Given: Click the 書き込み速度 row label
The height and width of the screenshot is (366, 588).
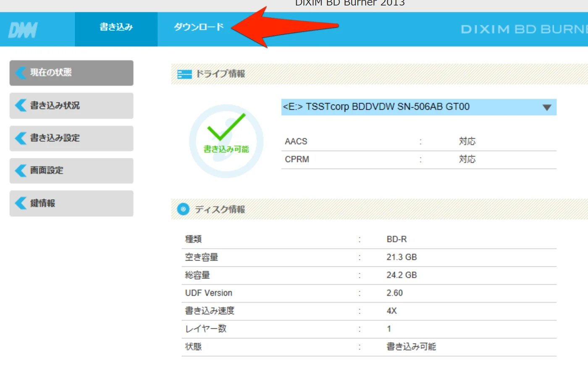Looking at the screenshot, I should click(x=210, y=311).
